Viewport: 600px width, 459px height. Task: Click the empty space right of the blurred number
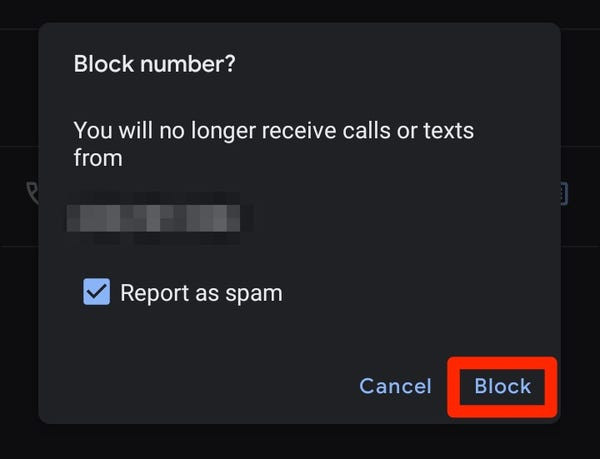tap(400, 217)
